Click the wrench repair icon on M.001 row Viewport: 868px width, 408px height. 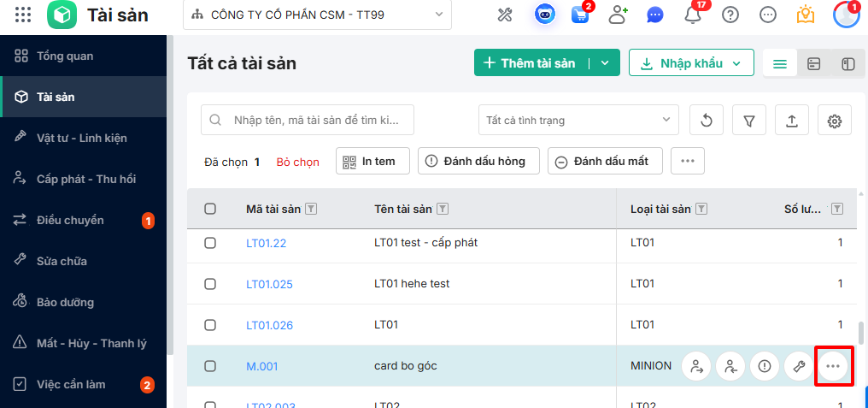[x=800, y=366]
